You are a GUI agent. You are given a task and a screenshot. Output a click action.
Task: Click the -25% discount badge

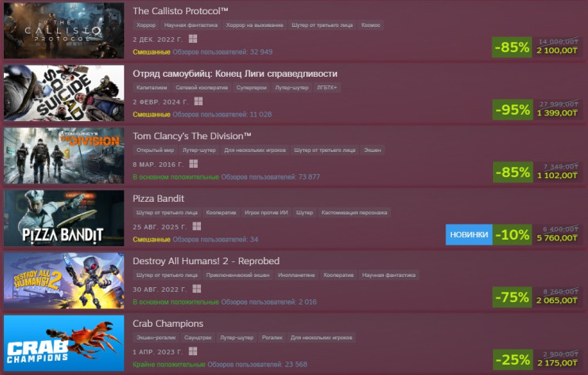(x=512, y=360)
